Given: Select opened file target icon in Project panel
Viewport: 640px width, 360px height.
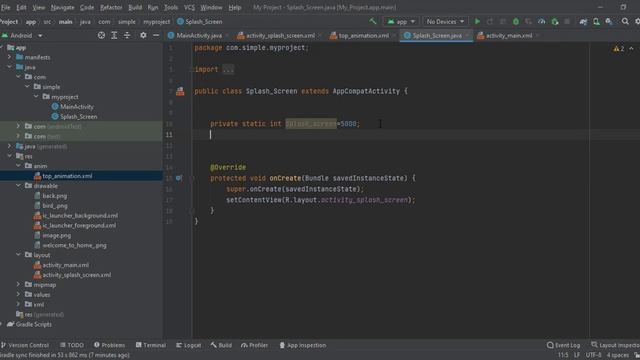Looking at the screenshot, I should point(101,36).
